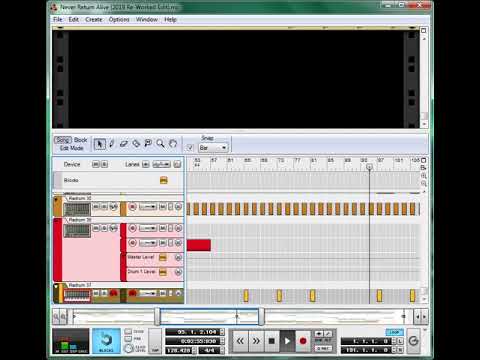Delete the orange Redrum track's note lane
The width and height of the screenshot is (480, 360).
tap(178, 207)
